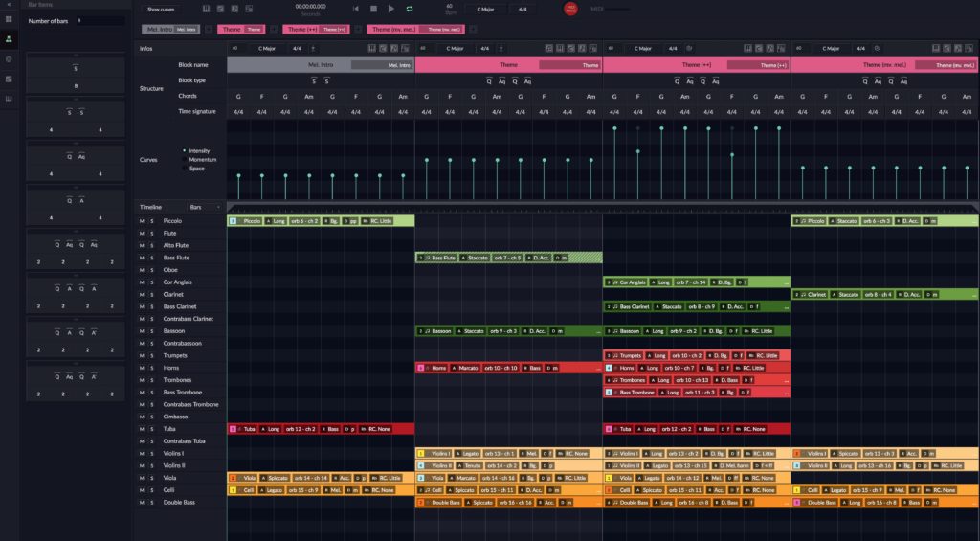Tick the checkbox after the Theme (++) tab
980x541 pixels.
tap(358, 30)
